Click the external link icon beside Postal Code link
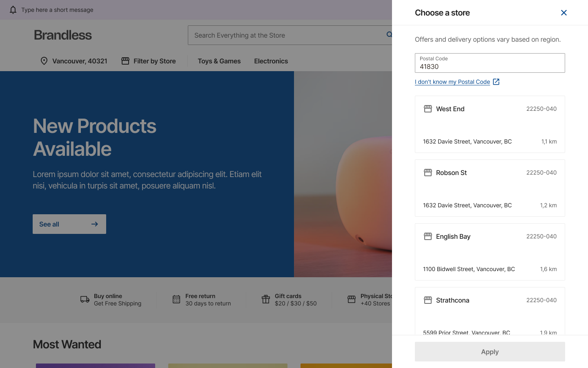Image resolution: width=588 pixels, height=368 pixels. 496,82
